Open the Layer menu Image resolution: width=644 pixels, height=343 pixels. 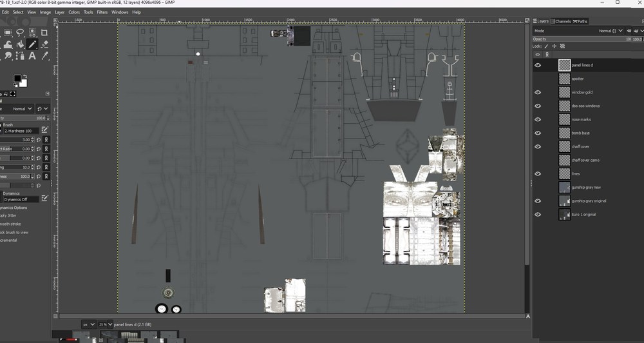pyautogui.click(x=59, y=12)
